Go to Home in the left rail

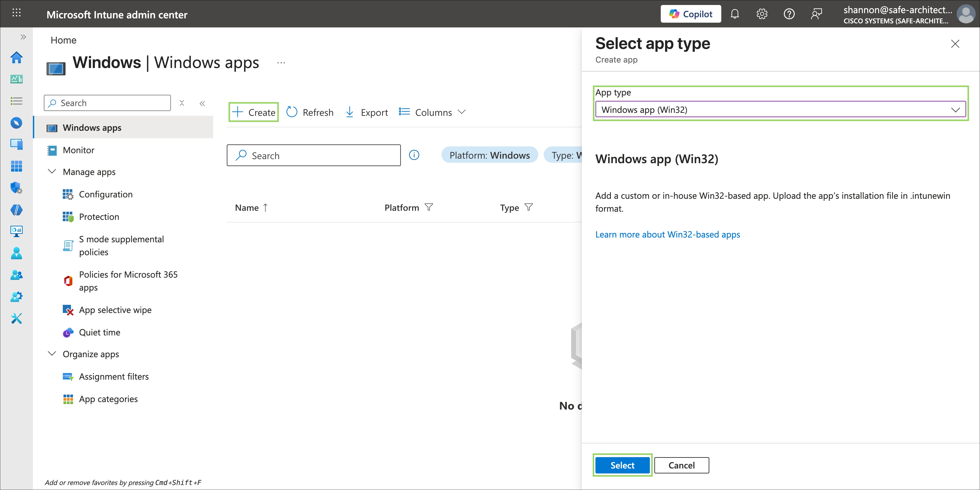pyautogui.click(x=16, y=58)
